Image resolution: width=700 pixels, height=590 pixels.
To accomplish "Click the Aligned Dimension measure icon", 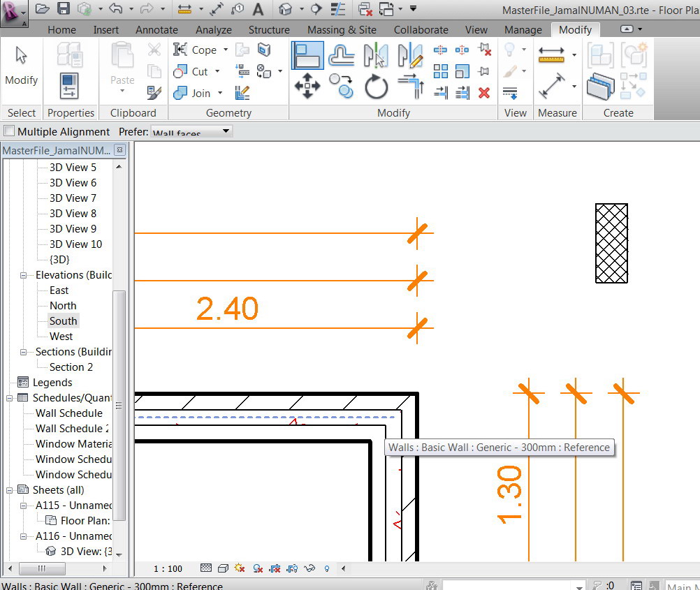I will point(552,86).
